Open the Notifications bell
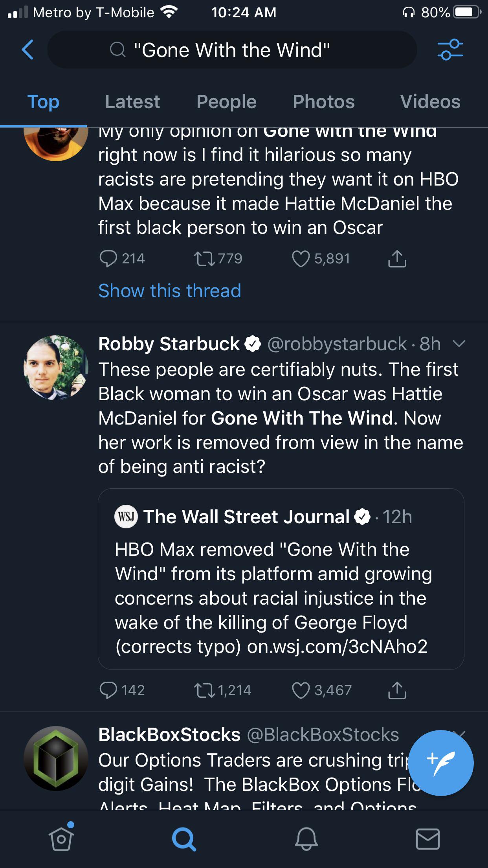This screenshot has height=868, width=488. point(306,838)
